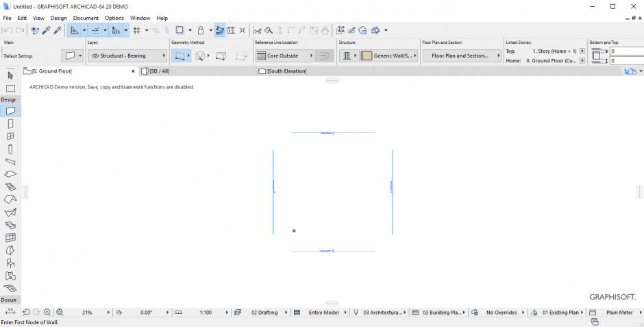Open the Options menu
The height and width of the screenshot is (327, 644).
[114, 18]
